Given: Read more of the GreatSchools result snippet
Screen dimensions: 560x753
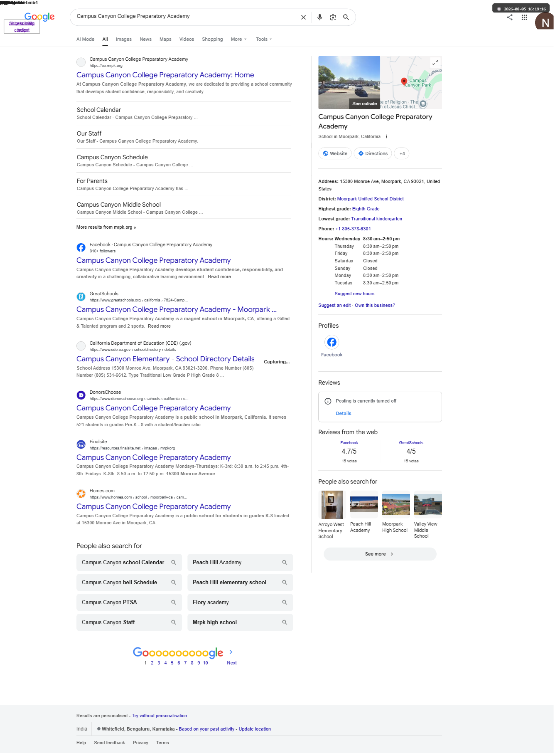Looking at the screenshot, I should [x=159, y=326].
